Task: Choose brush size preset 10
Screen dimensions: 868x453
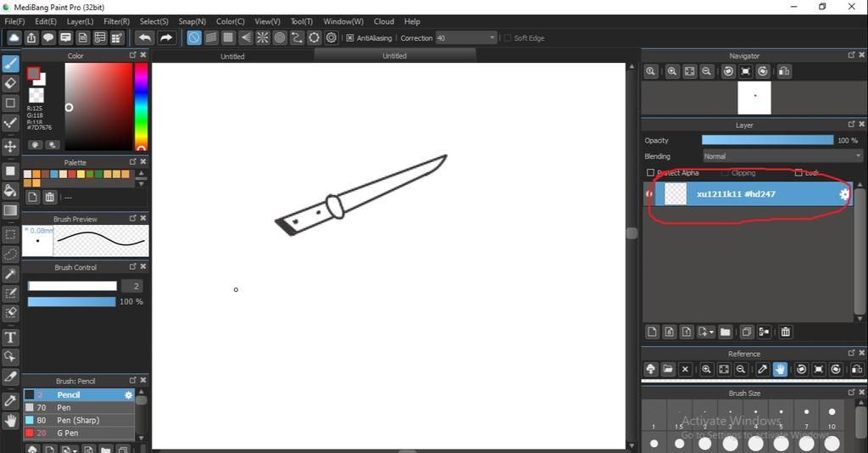Action: tap(832, 417)
